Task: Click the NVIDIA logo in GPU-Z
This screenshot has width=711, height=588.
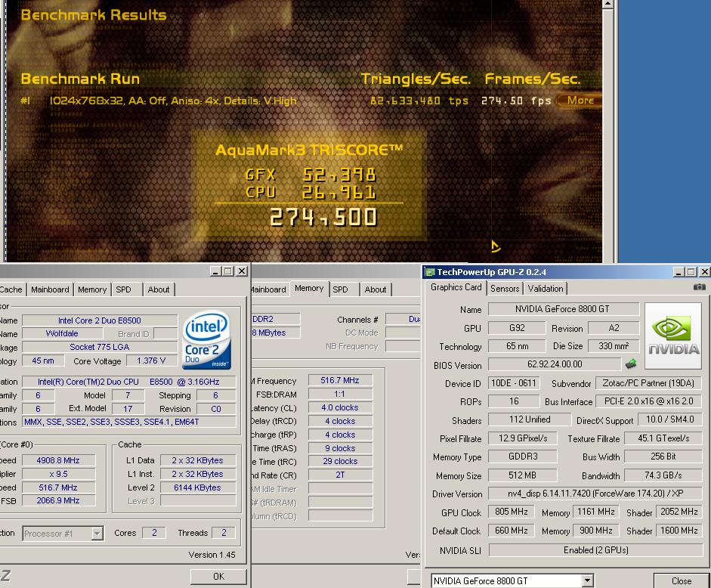Action: pyautogui.click(x=673, y=336)
